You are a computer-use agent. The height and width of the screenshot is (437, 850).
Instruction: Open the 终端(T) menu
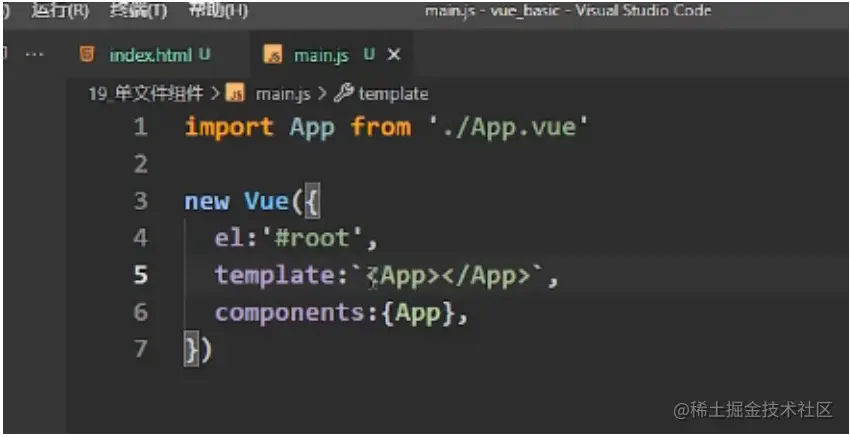pos(138,11)
